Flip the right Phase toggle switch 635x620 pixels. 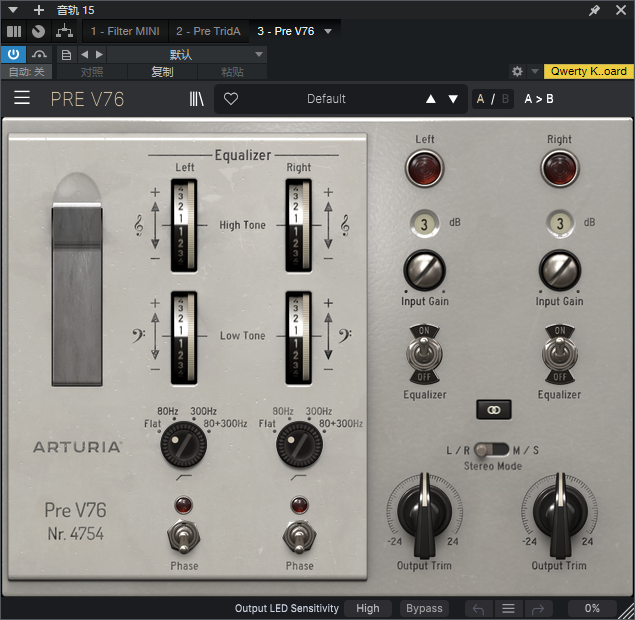point(299,538)
